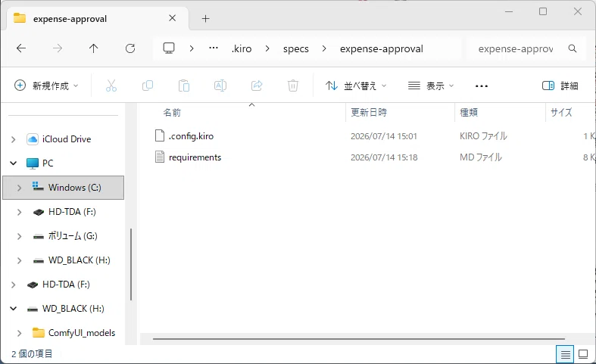Click the MD ファイル type cell

(480, 157)
